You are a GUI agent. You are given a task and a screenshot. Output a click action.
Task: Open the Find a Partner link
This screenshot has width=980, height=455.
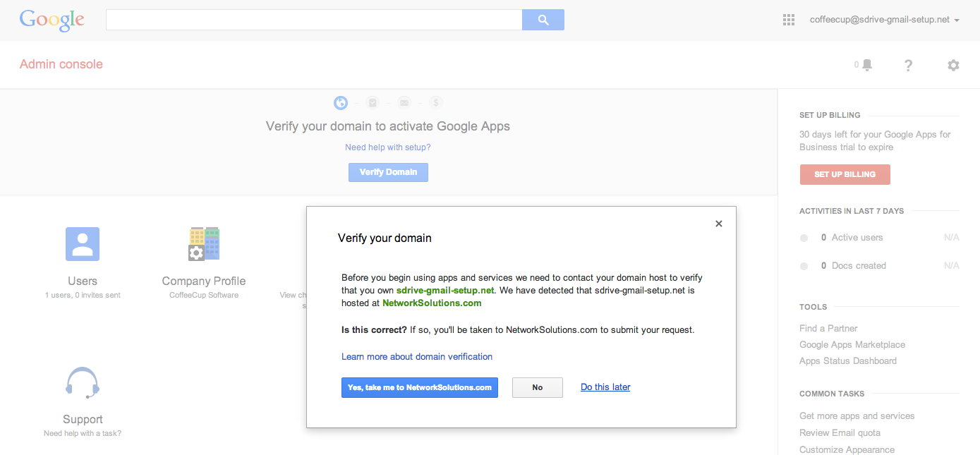[x=828, y=328]
